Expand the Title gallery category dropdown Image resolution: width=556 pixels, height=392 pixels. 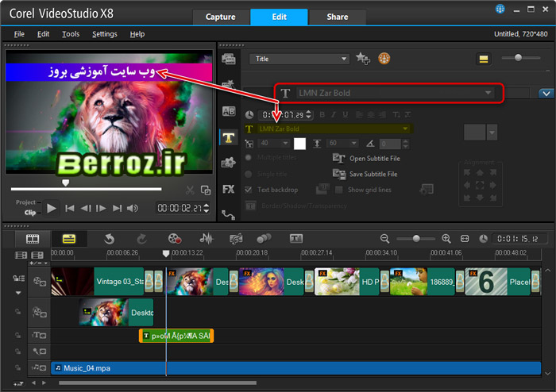(x=343, y=59)
